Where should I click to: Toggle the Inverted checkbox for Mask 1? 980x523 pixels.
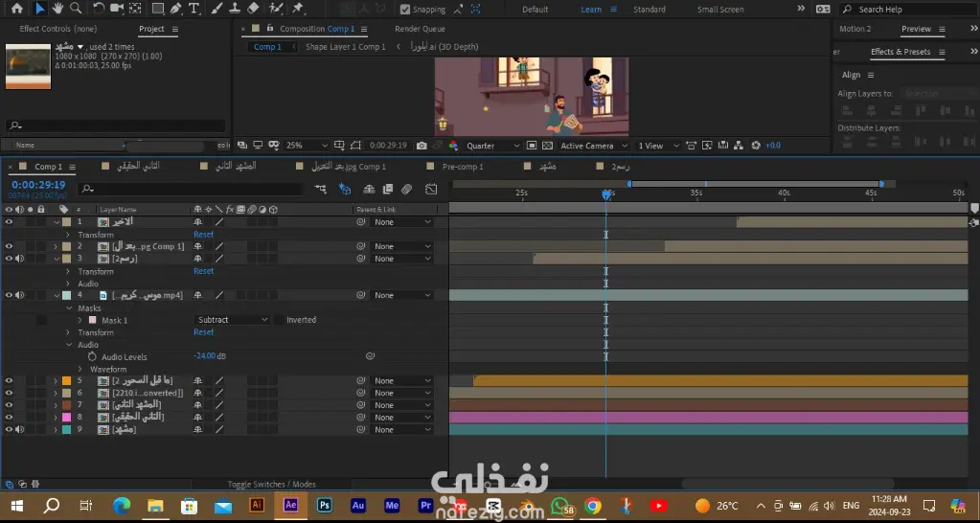pos(279,319)
